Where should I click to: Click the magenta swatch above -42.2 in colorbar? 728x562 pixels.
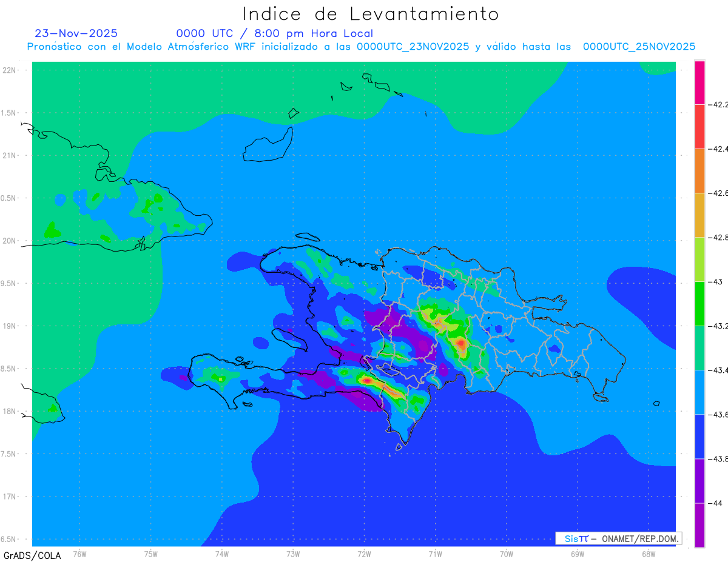[x=699, y=82]
